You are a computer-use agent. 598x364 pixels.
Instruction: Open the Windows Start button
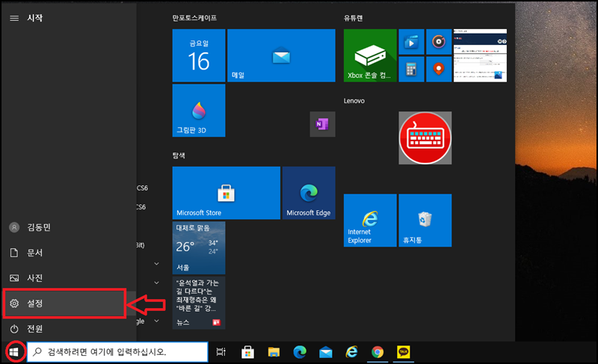[14, 352]
